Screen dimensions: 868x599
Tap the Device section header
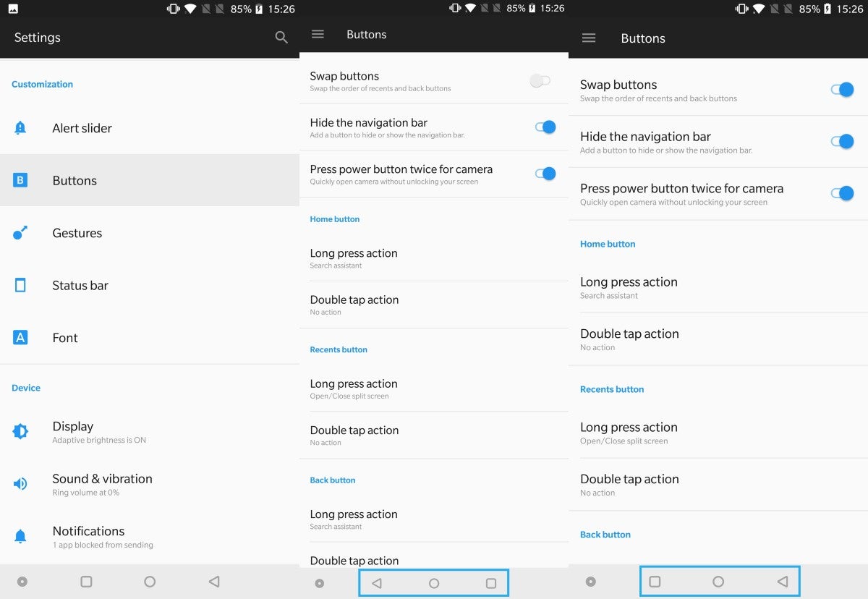tap(26, 388)
